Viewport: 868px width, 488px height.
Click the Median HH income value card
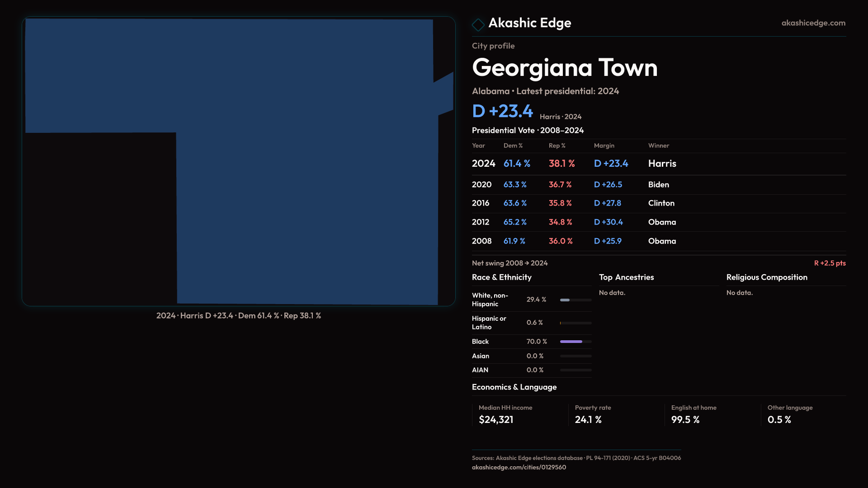(x=519, y=414)
